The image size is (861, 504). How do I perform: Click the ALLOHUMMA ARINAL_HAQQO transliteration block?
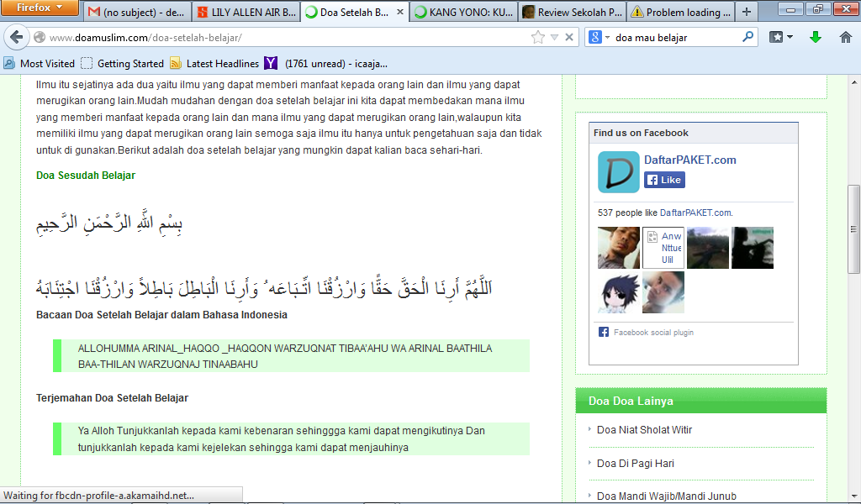(x=291, y=356)
